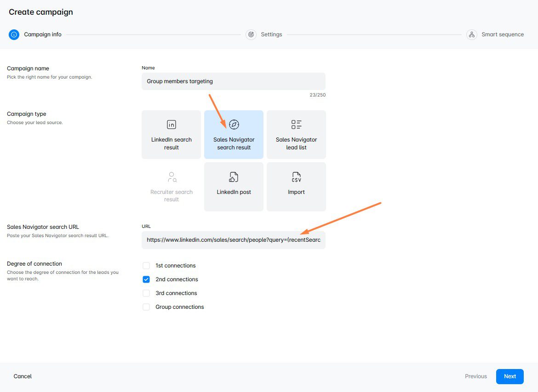Click the campaign Name input field
The height and width of the screenshot is (392, 538).
click(x=233, y=81)
